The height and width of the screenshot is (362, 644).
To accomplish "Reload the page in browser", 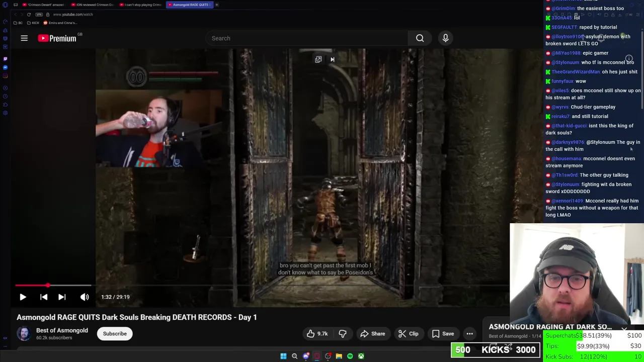I will tap(29, 15).
